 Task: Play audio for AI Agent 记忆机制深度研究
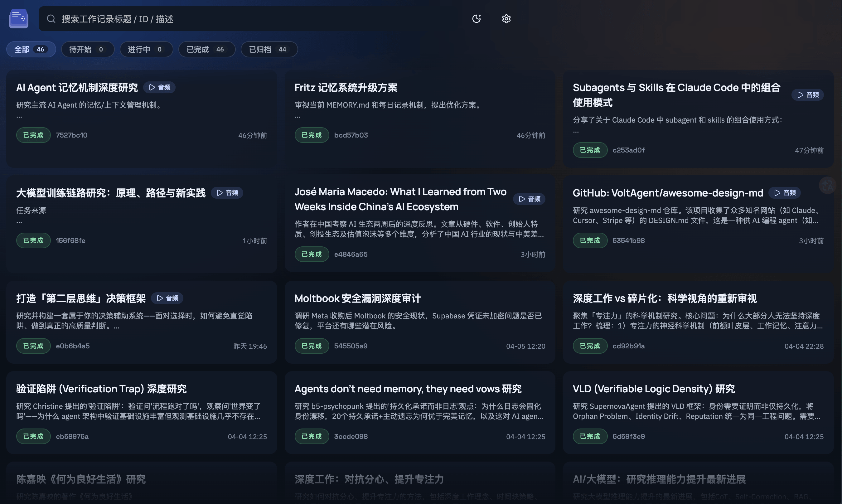point(159,87)
